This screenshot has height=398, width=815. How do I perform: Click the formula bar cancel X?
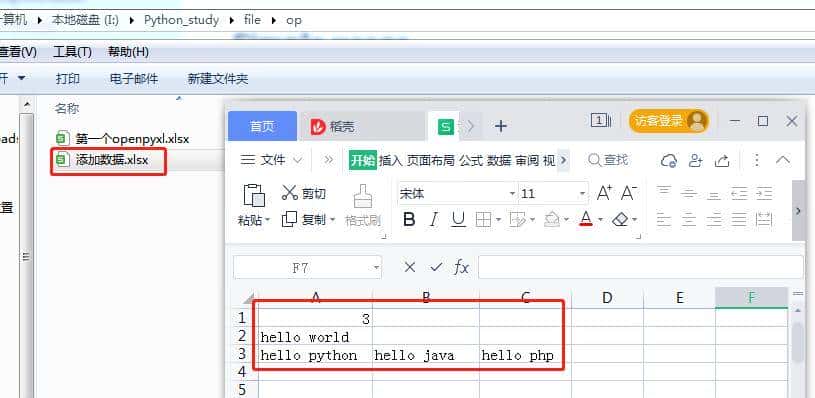click(410, 267)
